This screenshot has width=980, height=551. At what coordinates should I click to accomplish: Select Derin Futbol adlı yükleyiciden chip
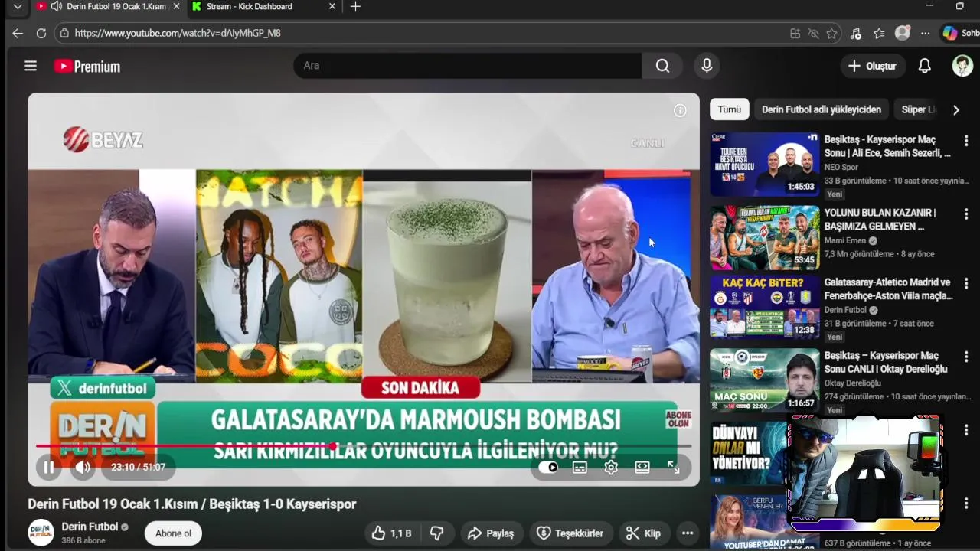pyautogui.click(x=822, y=109)
